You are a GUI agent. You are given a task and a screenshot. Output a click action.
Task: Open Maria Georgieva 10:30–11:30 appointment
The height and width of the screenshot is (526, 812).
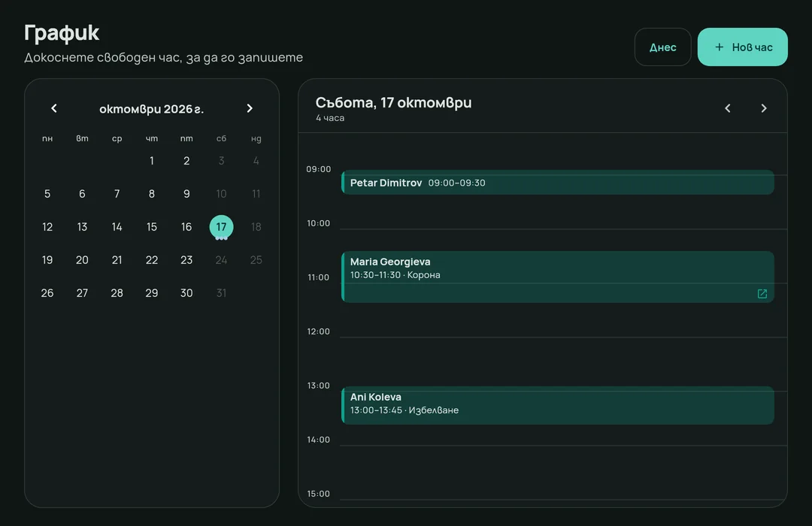558,277
